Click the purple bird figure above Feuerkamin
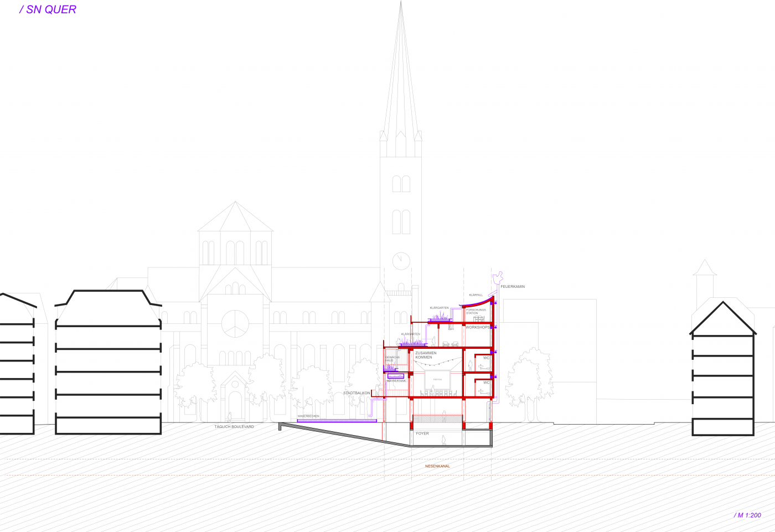Viewport: 775px width, 532px height. pyautogui.click(x=498, y=277)
